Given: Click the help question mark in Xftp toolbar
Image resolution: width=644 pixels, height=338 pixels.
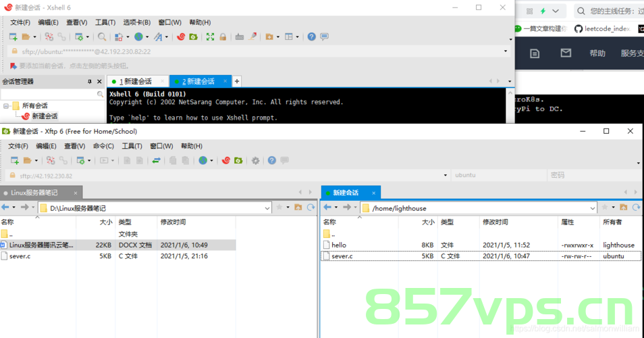Looking at the screenshot, I should pyautogui.click(x=272, y=160).
